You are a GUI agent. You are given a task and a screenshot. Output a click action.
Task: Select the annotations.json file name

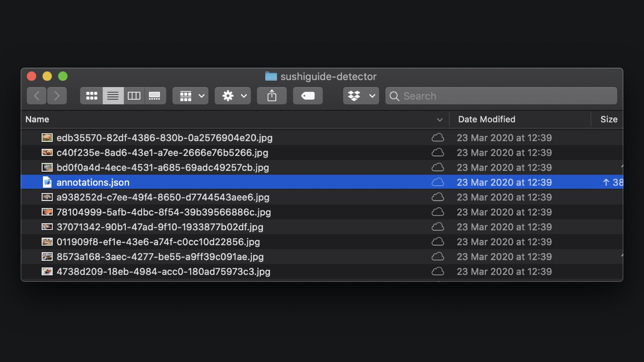[x=93, y=182]
